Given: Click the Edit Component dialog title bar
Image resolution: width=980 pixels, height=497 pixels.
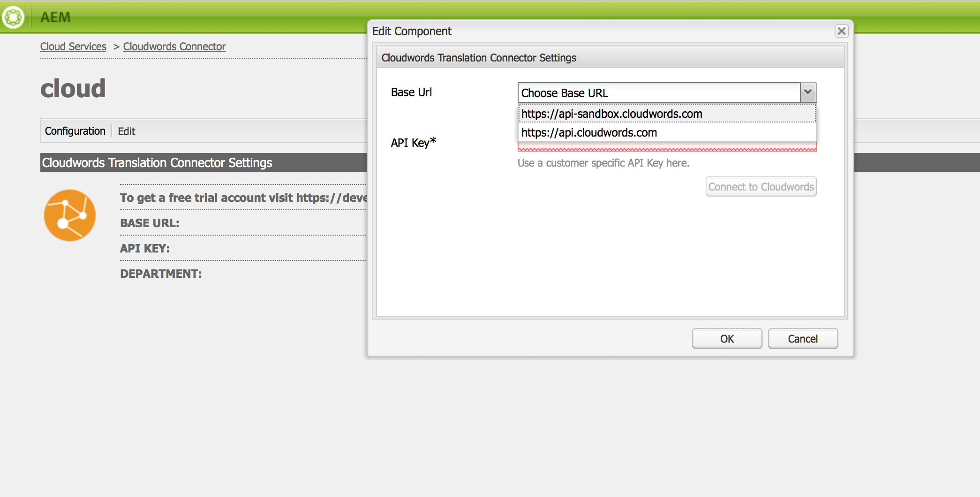Looking at the screenshot, I should click(x=563, y=31).
